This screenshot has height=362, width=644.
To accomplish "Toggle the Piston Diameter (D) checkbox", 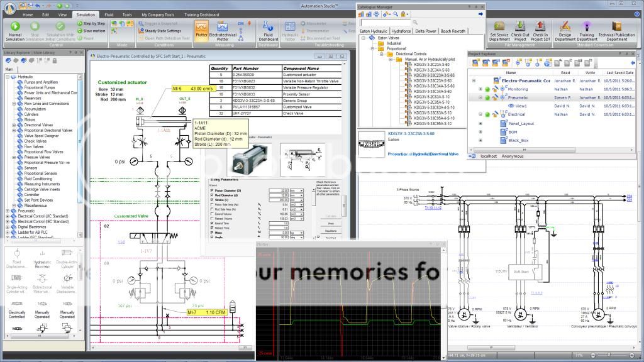I will (211, 190).
